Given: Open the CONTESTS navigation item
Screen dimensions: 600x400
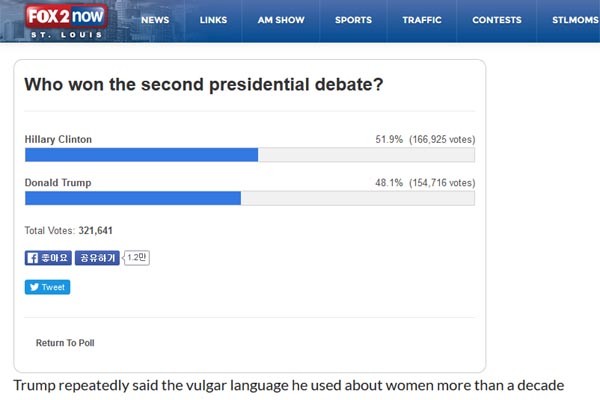Looking at the screenshot, I should click(497, 20).
